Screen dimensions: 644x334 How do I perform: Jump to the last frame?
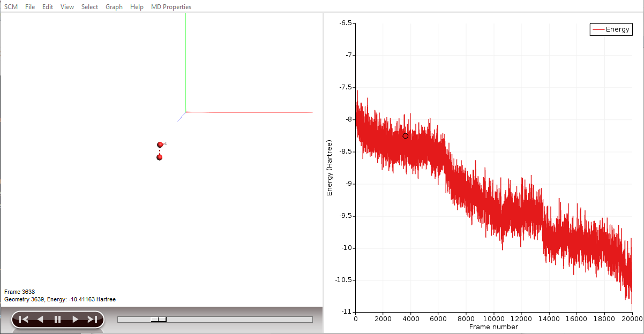pyautogui.click(x=92, y=320)
